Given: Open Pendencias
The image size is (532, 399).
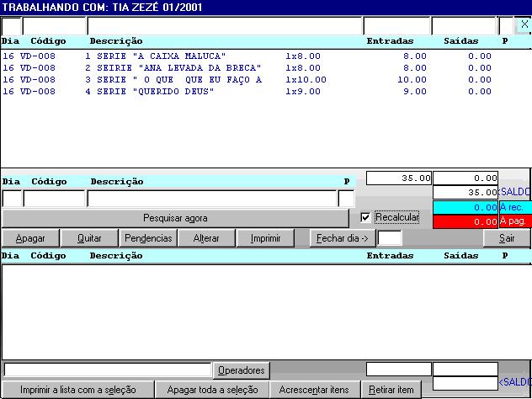Looking at the screenshot, I should [x=148, y=238].
